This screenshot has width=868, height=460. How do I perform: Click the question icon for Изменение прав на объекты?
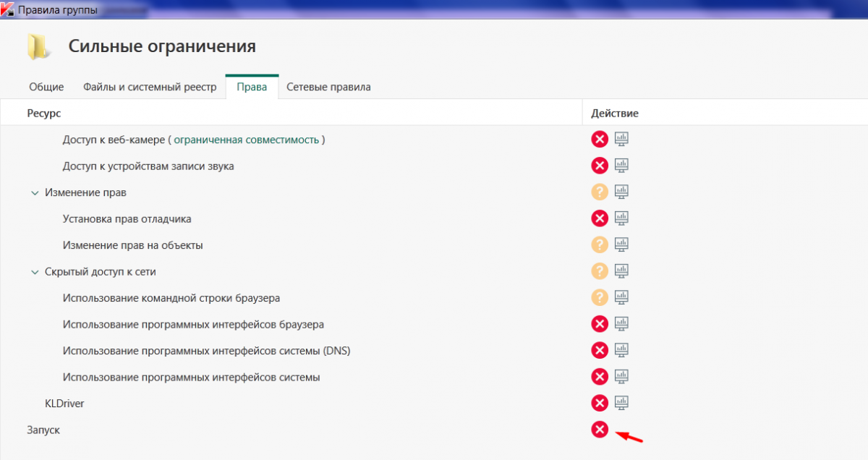pos(600,244)
